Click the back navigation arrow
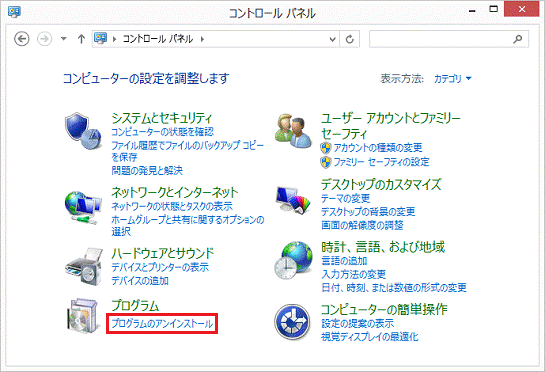The image size is (545, 372). 22,39
